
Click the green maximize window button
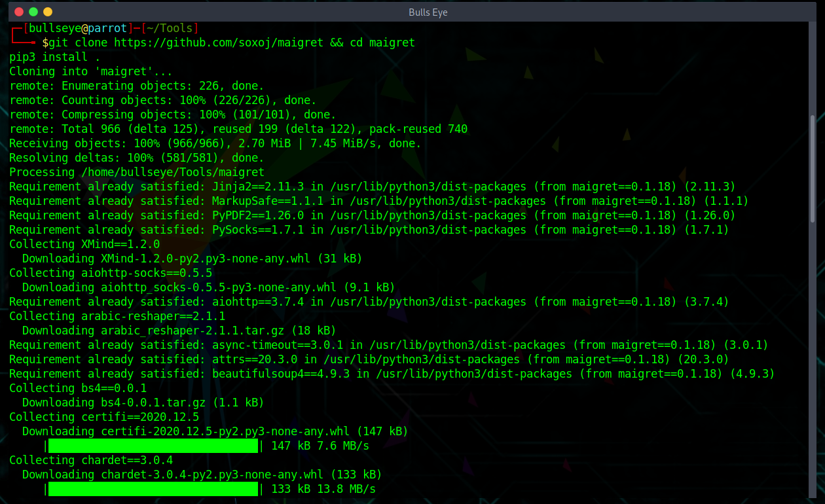pos(33,12)
